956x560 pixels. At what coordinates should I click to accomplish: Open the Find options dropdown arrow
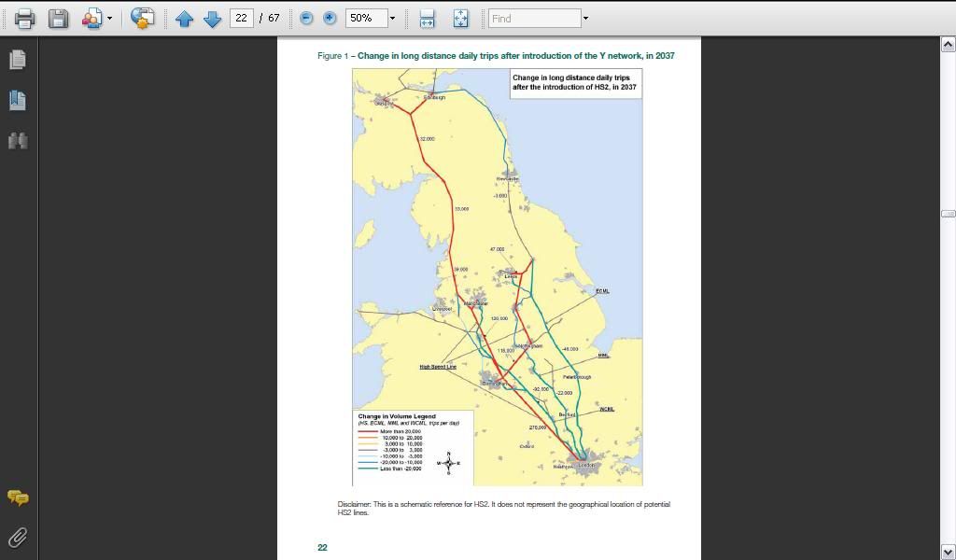click(585, 18)
